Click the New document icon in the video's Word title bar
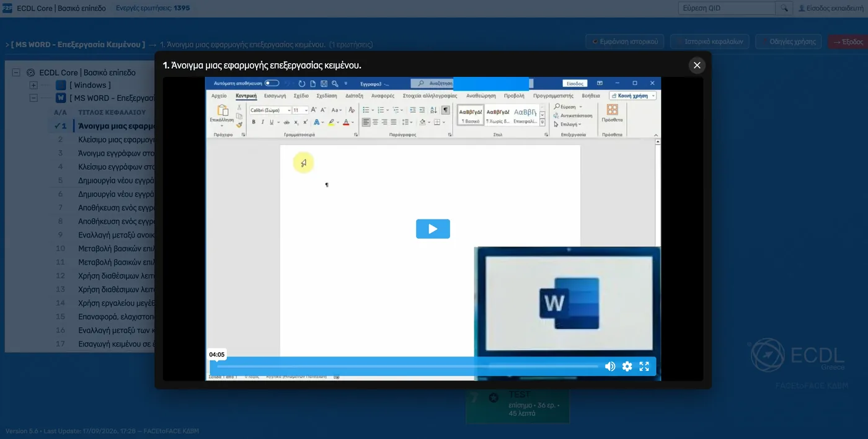This screenshot has height=439, width=868. (x=313, y=83)
